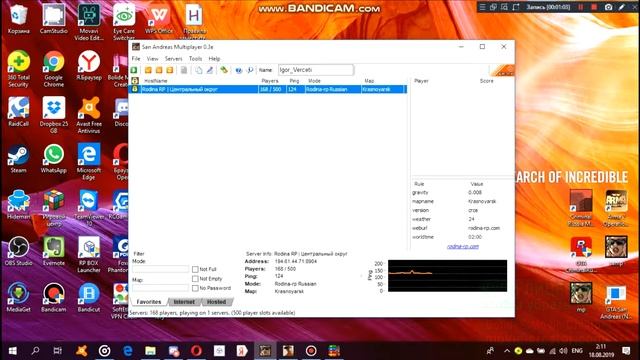This screenshot has width=640, height=360.
Task: Click the worldtime rule row
Action: tap(462, 237)
